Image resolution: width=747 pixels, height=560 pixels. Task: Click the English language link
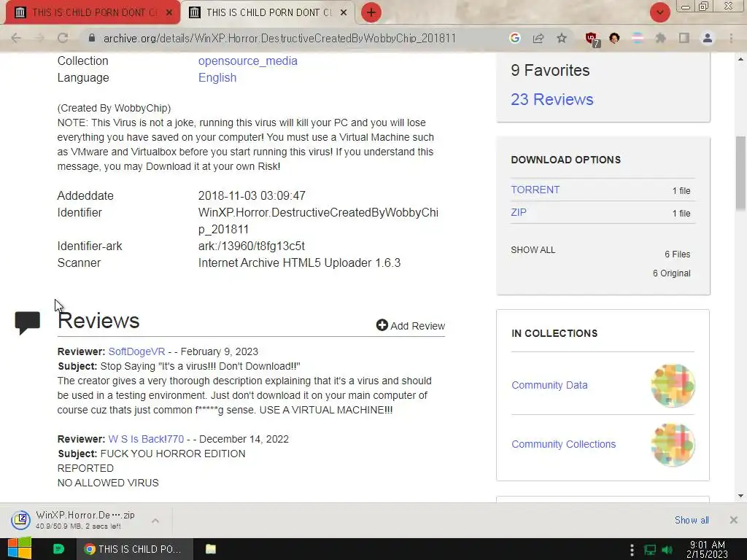(217, 77)
